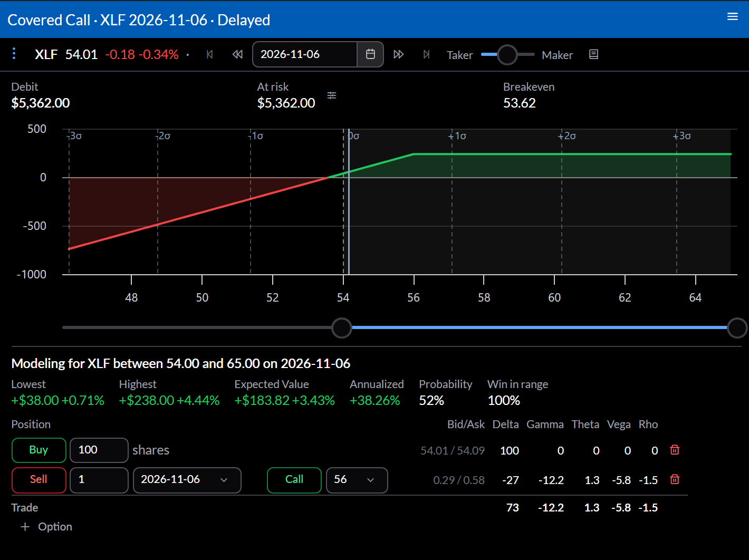The height and width of the screenshot is (560, 749).
Task: Click the Taker label
Action: tap(459, 55)
